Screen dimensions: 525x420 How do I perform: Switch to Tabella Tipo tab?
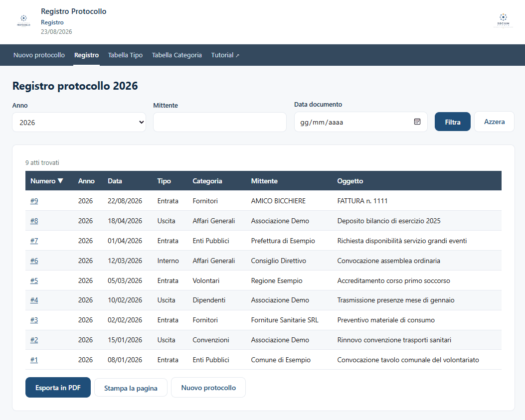(125, 55)
